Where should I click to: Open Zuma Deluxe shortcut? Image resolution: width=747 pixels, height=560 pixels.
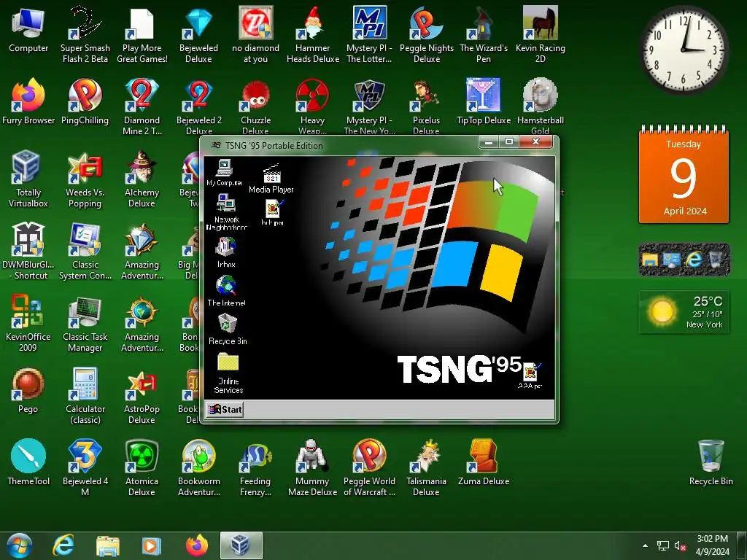coord(483,463)
